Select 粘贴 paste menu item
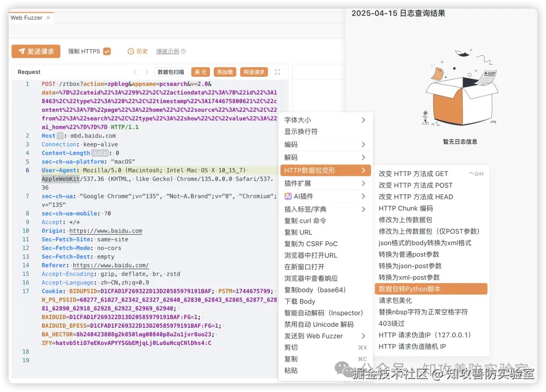The image size is (546, 392). pyautogui.click(x=326, y=370)
